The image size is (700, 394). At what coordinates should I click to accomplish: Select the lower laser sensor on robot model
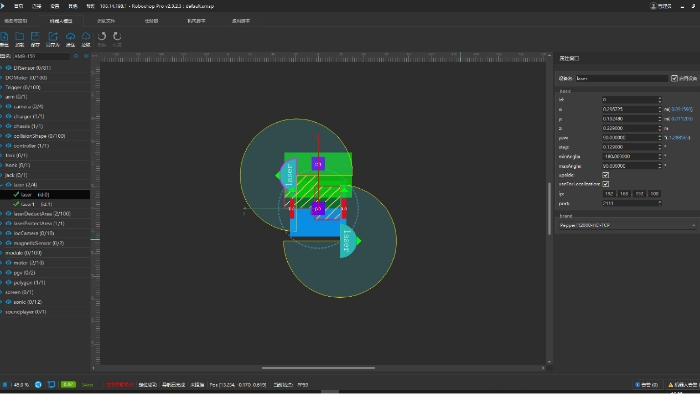348,241
